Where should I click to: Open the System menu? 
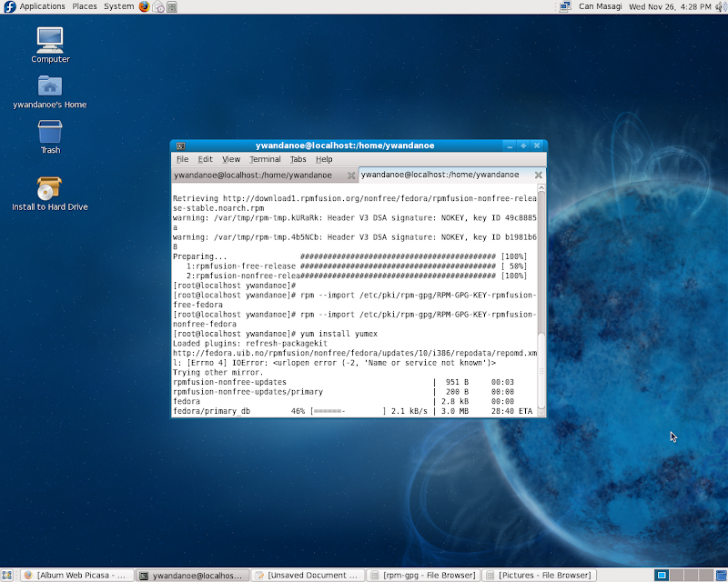119,6
